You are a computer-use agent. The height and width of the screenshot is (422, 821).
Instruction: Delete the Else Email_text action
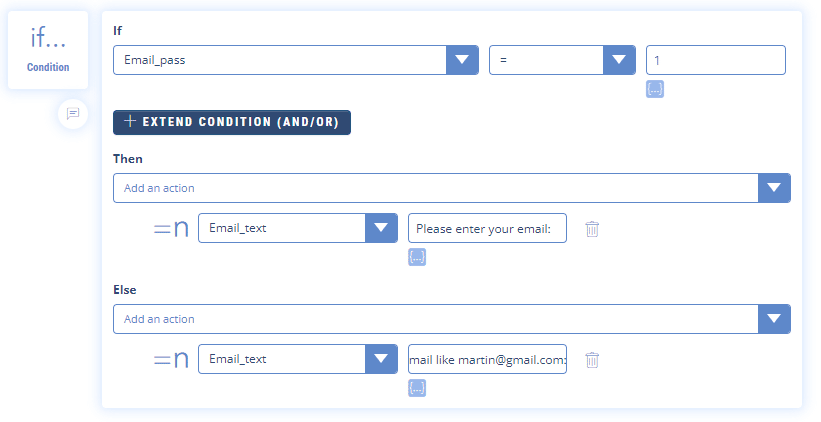pos(592,359)
